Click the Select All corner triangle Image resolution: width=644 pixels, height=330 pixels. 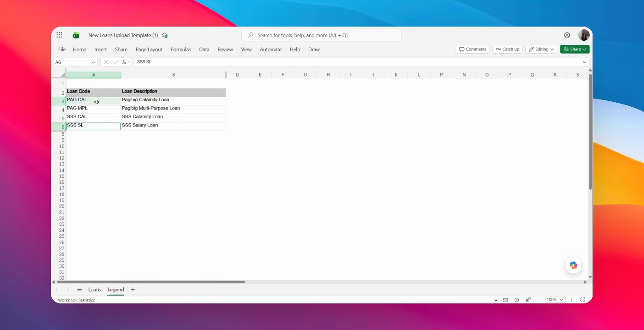(x=63, y=75)
